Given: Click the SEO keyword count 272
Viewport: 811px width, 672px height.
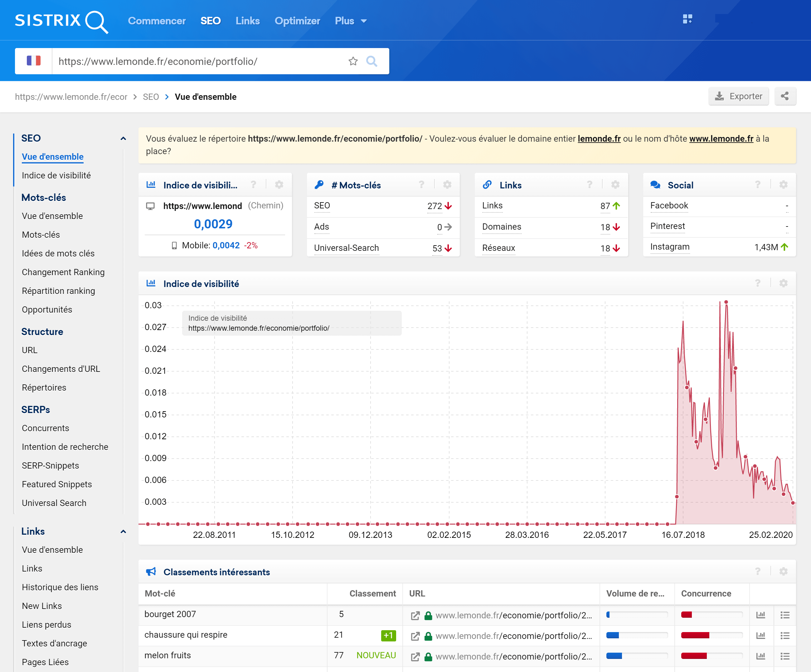Looking at the screenshot, I should [x=435, y=206].
